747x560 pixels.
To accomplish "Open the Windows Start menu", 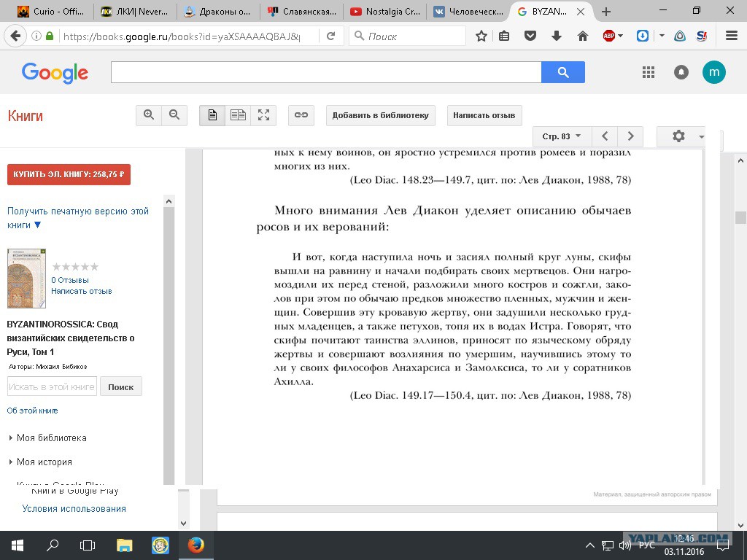I will pos(18,545).
